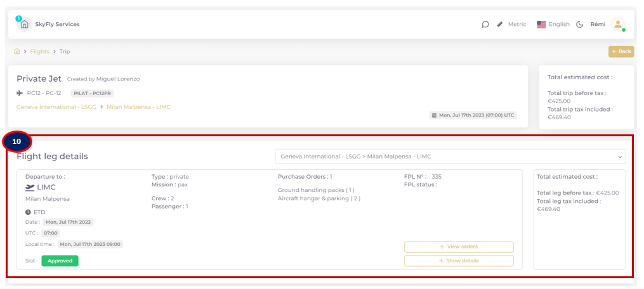The image size is (644, 289).
Task: Click the ETD clock icon
Action: pos(28,212)
